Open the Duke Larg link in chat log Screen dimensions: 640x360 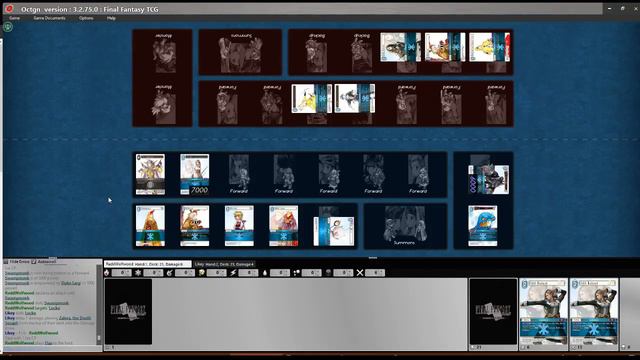(x=71, y=283)
